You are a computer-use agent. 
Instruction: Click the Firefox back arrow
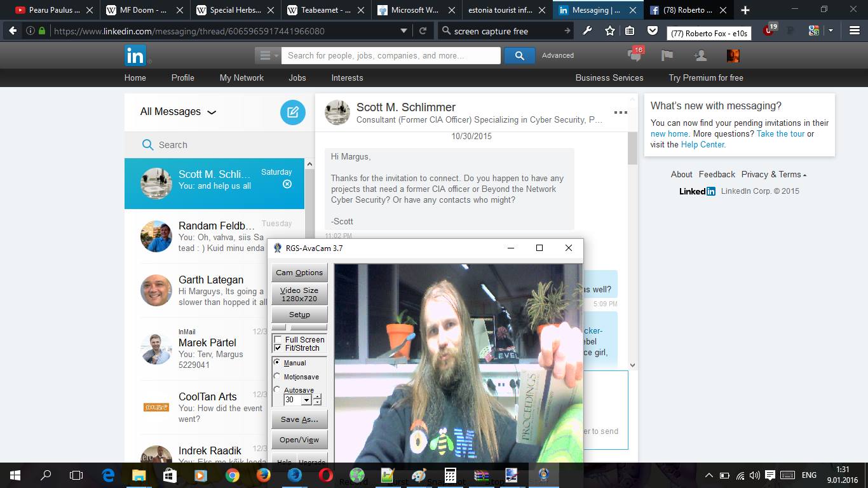click(13, 30)
